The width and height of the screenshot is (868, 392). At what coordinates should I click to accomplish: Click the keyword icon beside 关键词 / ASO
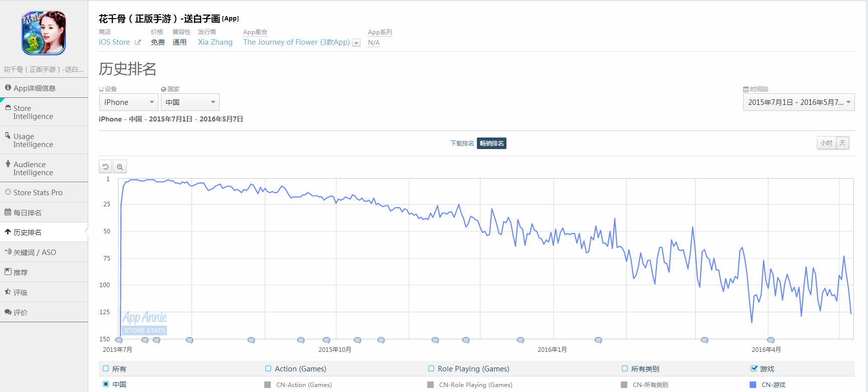pos(8,251)
